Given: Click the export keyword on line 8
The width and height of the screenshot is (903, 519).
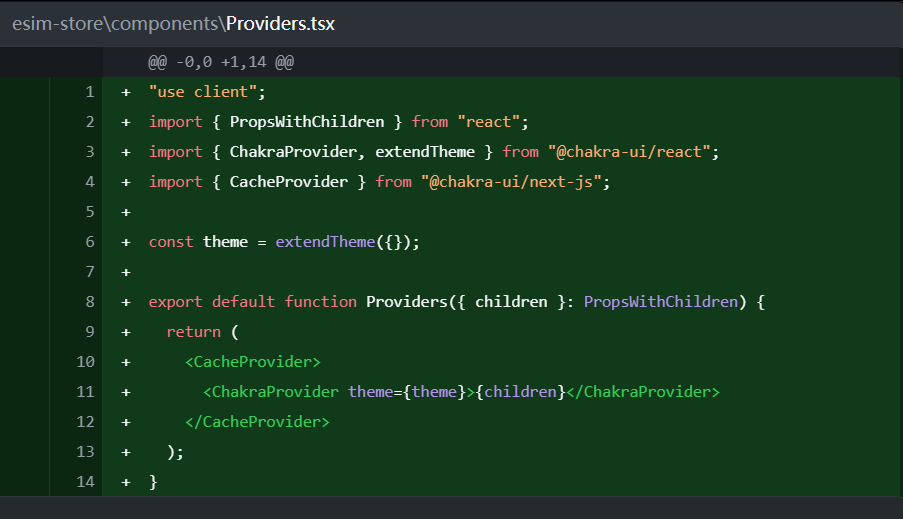Looking at the screenshot, I should [176, 302].
